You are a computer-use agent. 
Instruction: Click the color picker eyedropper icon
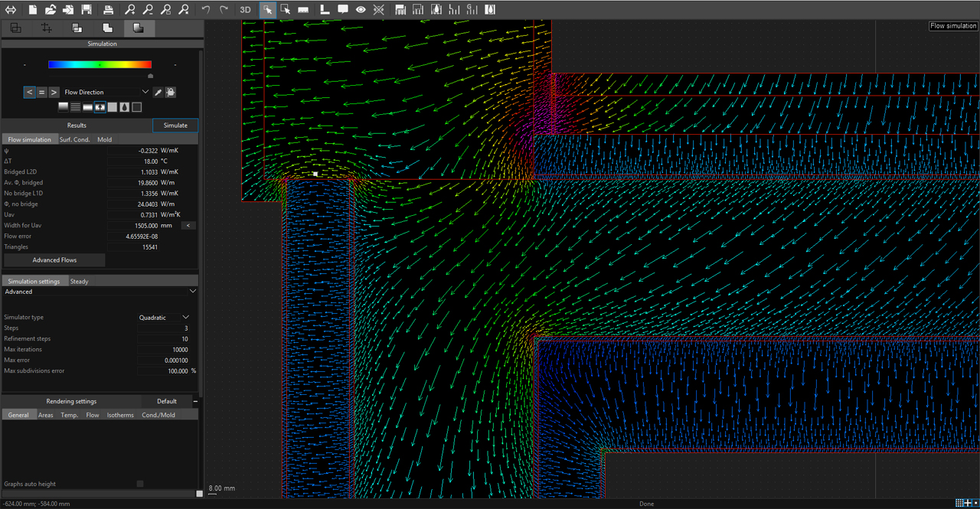(x=158, y=92)
